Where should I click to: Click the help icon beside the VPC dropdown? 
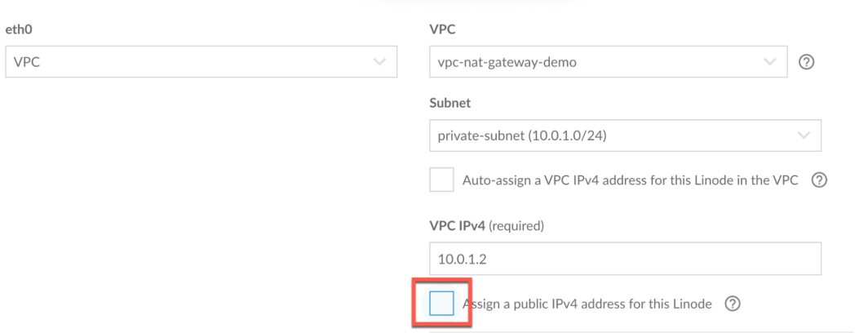point(807,63)
